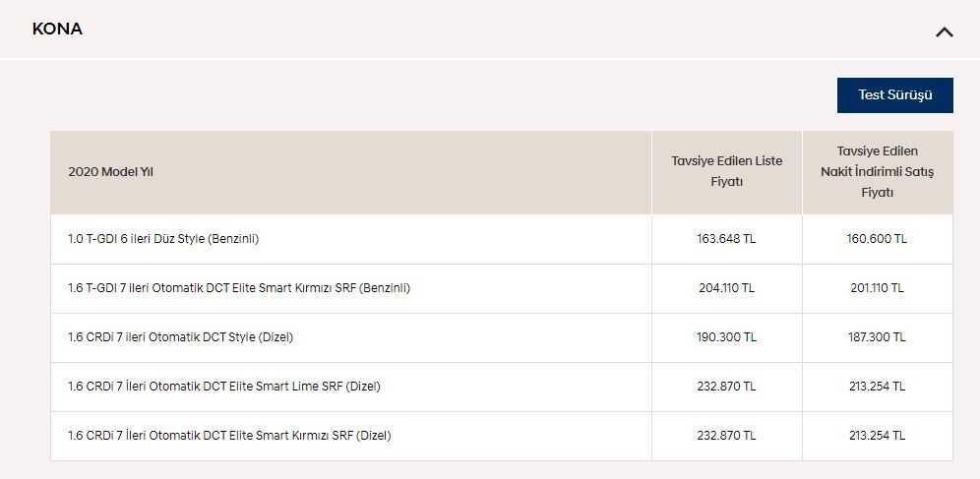
Task: Click the 190.300 TL list price
Action: 726,337
